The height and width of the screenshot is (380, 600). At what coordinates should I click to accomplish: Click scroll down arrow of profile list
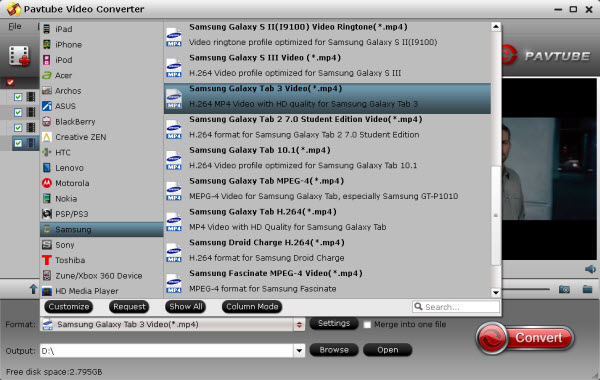pos(496,293)
